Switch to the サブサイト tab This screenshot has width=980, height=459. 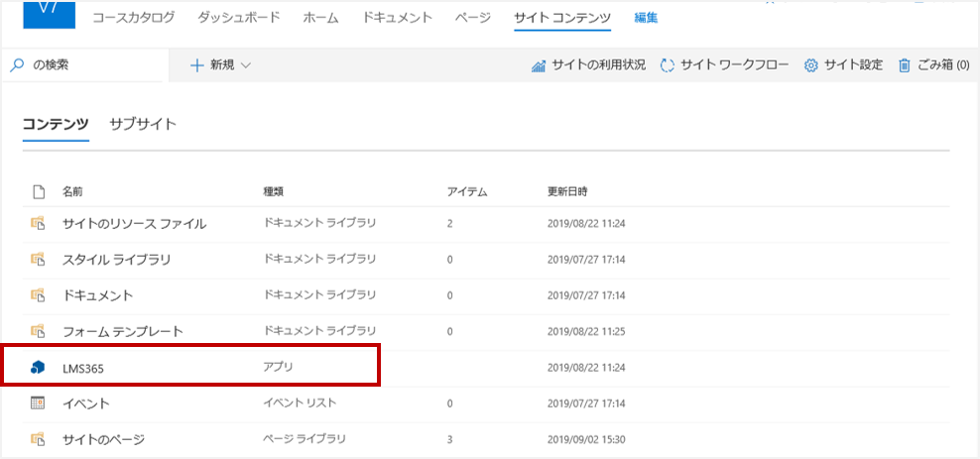click(143, 124)
